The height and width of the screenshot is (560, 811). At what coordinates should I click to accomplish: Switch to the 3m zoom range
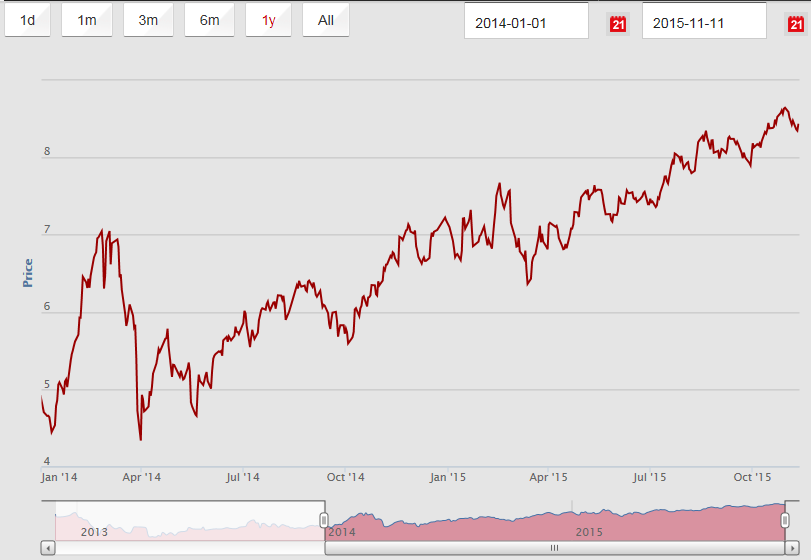[x=148, y=20]
